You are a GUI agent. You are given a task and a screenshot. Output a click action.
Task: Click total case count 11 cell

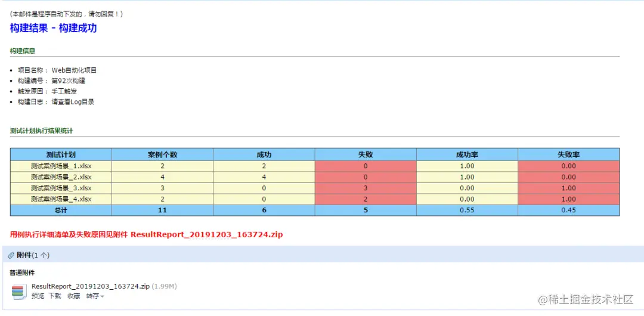point(162,210)
